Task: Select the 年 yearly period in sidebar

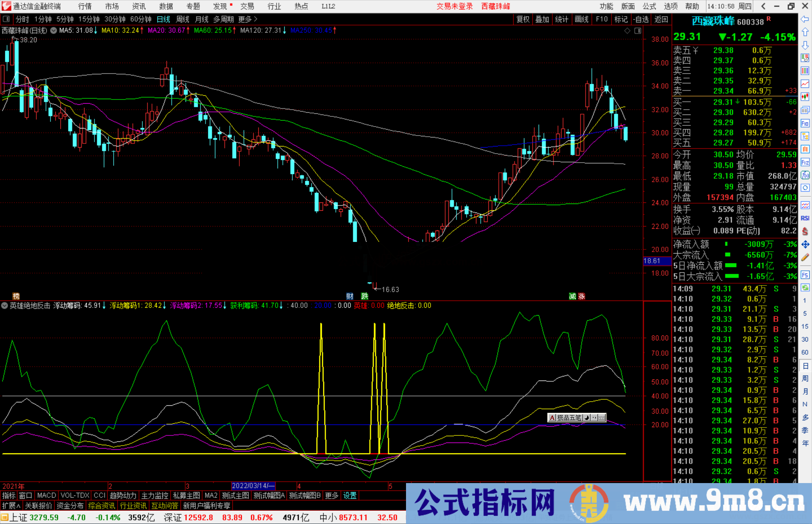Action: [x=805, y=443]
